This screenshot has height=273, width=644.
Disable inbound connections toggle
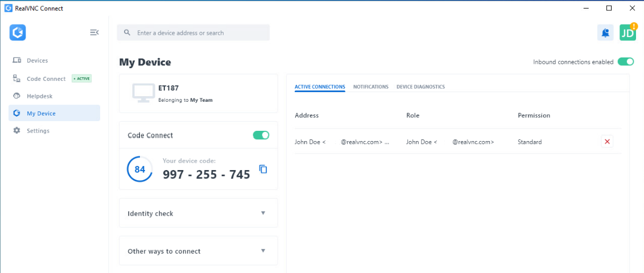(x=625, y=61)
